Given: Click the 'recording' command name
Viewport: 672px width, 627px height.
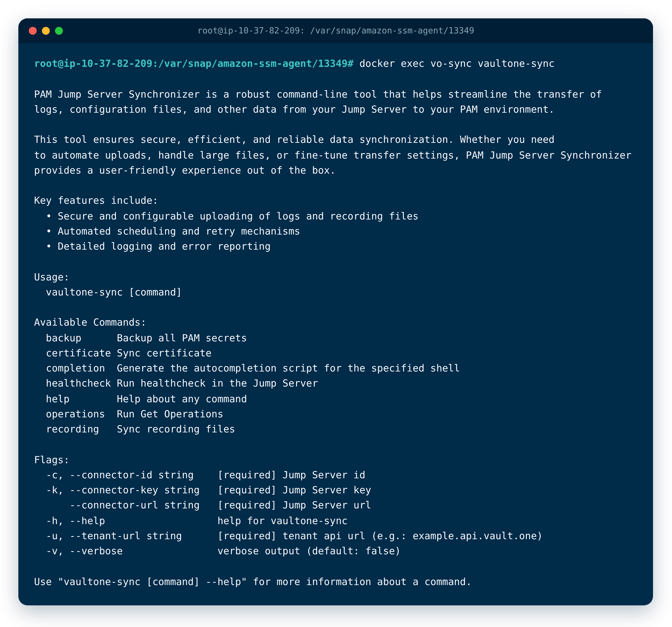Looking at the screenshot, I should 72,429.
